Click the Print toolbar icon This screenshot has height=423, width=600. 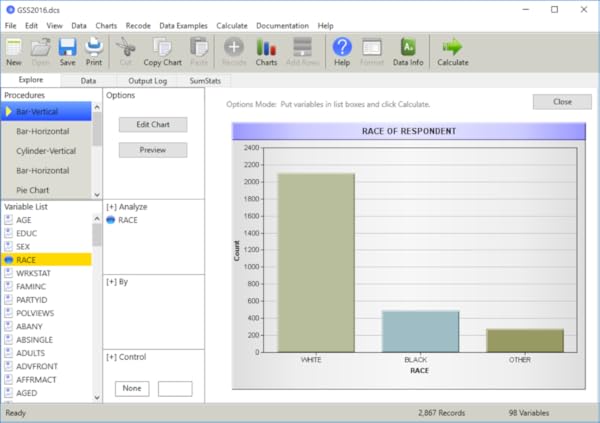click(x=94, y=47)
